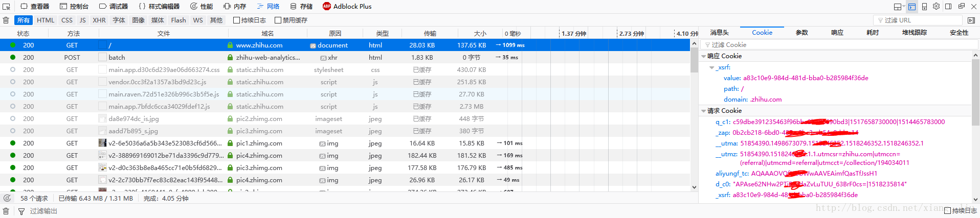Open the 消息头 headers tab
The width and height of the screenshot is (980, 218).
719,33
